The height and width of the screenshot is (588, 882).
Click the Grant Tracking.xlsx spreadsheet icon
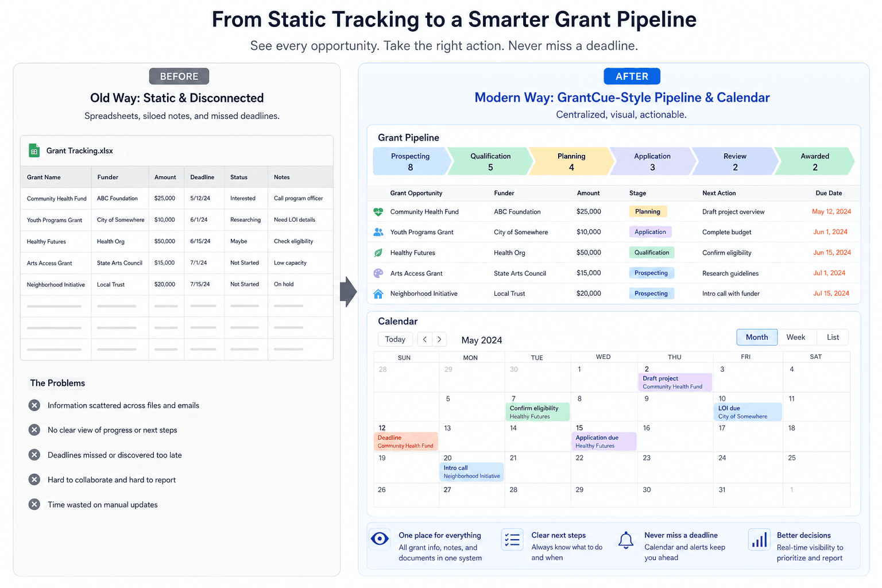point(34,150)
